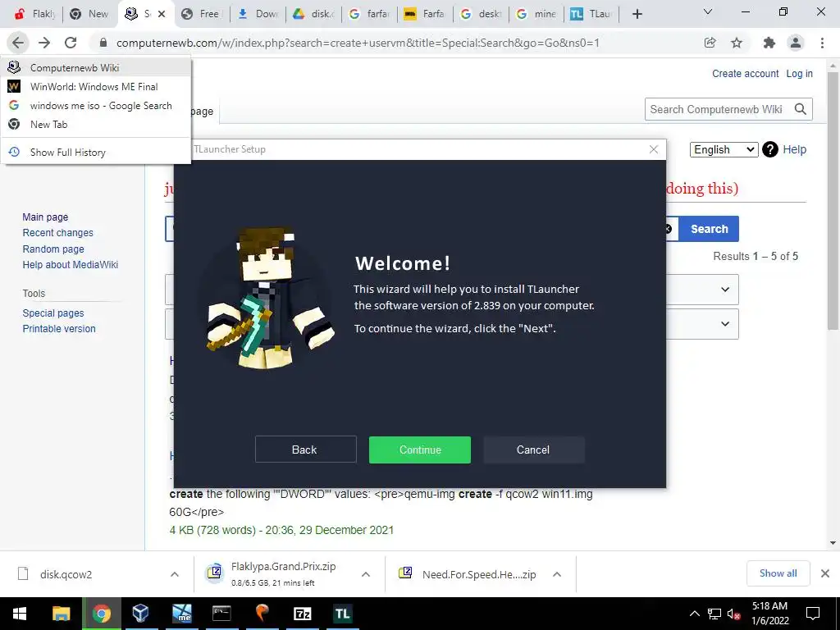
Task: Click Back in TLauncher Setup
Action: click(x=305, y=450)
